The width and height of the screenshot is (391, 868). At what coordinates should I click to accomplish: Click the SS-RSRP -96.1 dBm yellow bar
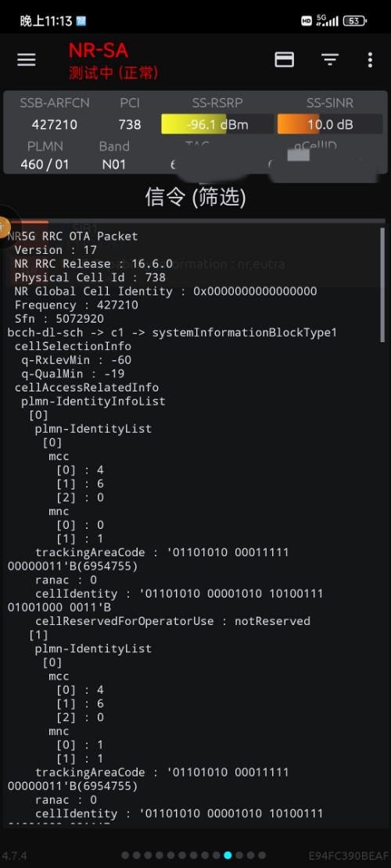point(217,124)
